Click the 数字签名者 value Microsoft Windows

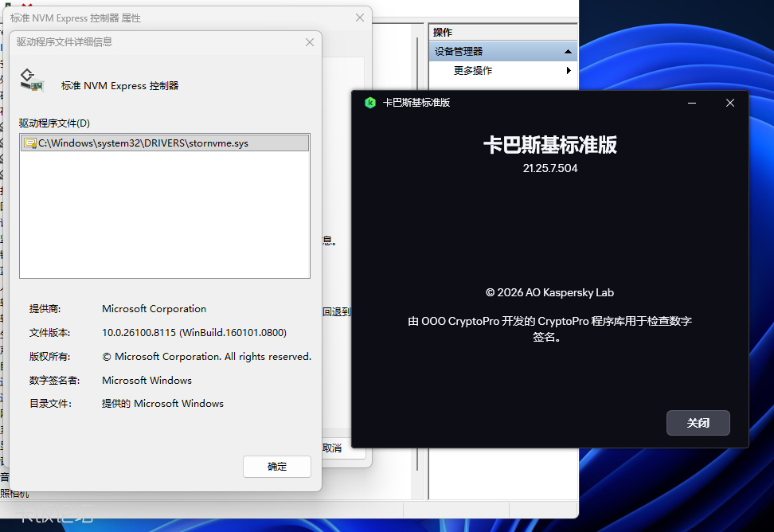(x=147, y=381)
